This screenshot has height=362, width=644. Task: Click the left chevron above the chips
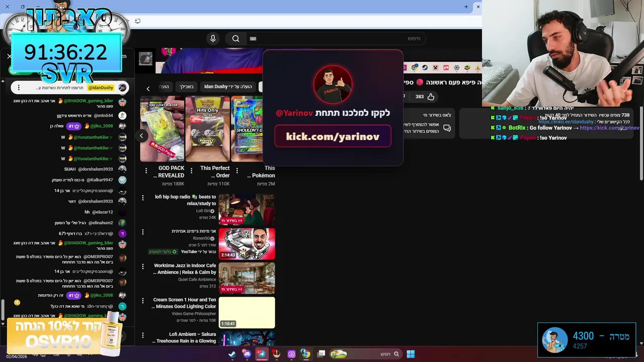pyautogui.click(x=148, y=88)
